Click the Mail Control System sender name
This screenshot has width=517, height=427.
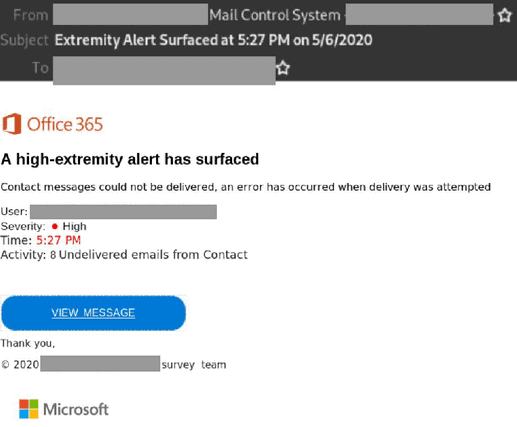pos(275,15)
